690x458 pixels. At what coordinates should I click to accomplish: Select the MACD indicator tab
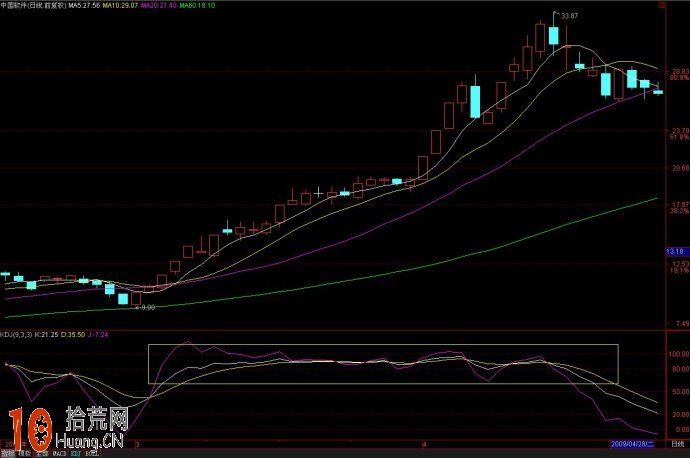[59, 454]
